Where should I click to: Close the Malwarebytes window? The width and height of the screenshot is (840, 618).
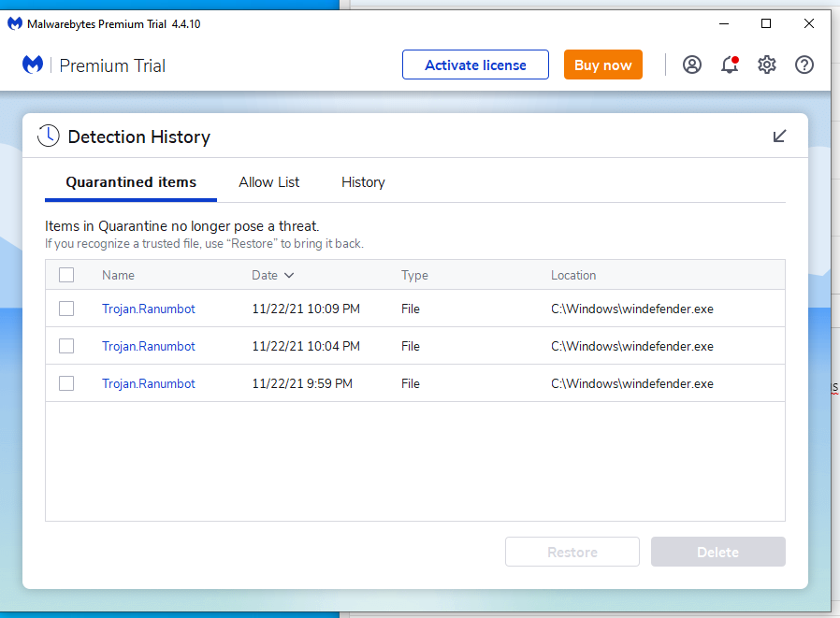point(809,23)
